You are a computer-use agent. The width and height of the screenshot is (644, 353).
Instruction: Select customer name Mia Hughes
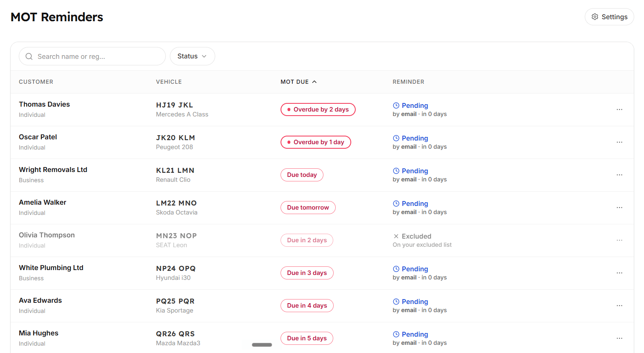pyautogui.click(x=38, y=333)
